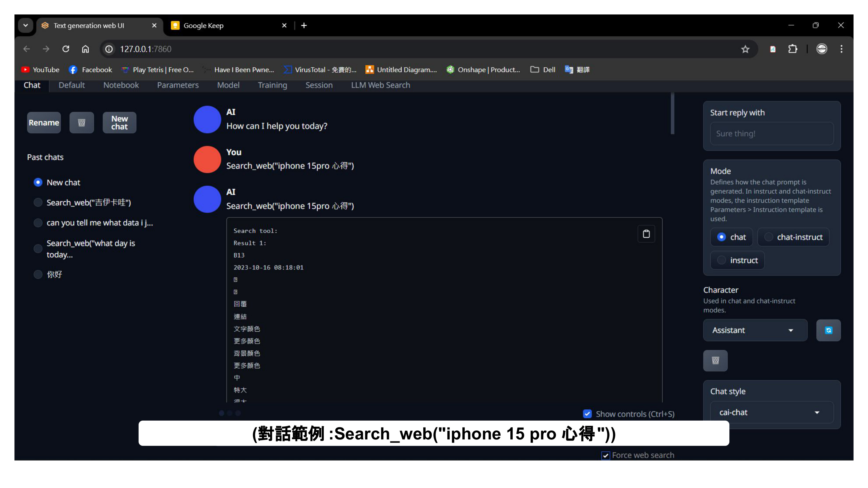
Task: Open the VirusTotal bookmark
Action: coord(320,70)
